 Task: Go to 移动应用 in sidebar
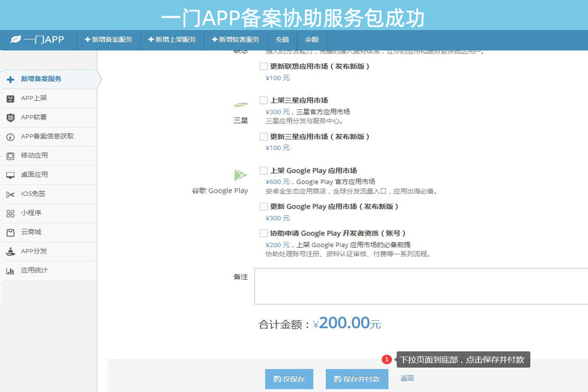click(50, 155)
